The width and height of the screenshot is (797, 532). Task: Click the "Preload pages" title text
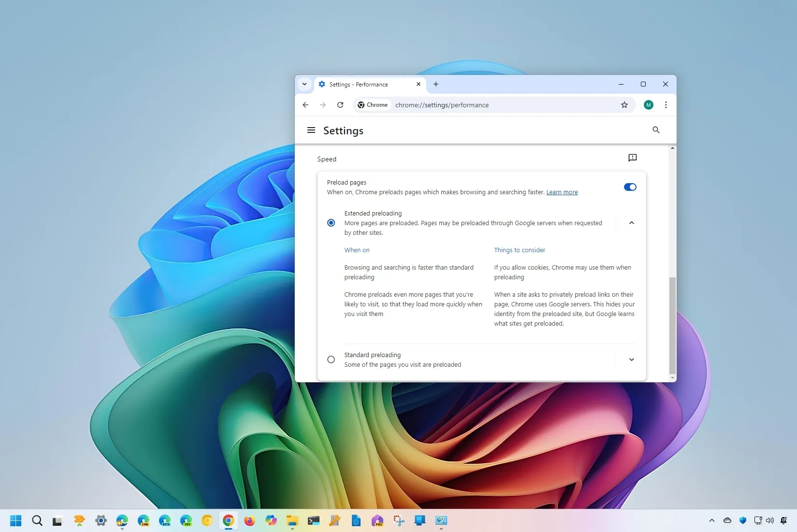pos(347,183)
